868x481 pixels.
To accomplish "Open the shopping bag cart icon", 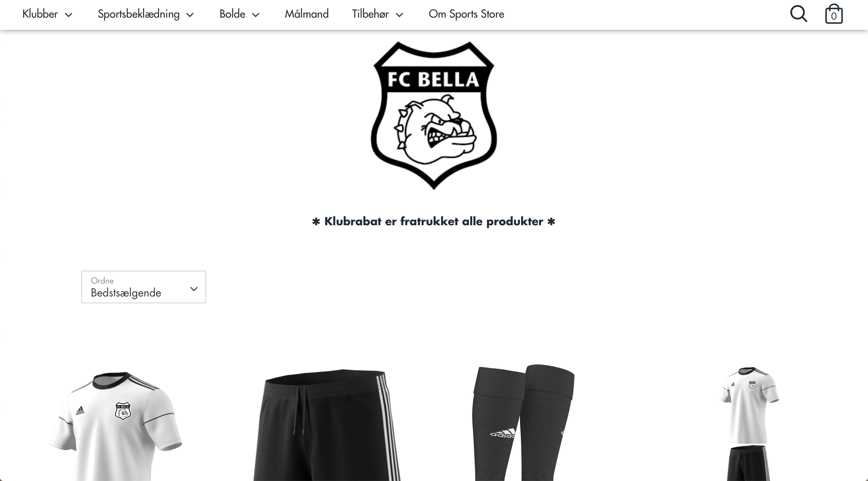I will 834,14.
